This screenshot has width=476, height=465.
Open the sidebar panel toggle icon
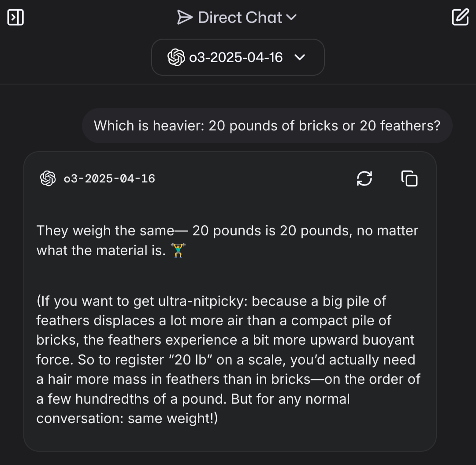point(15,17)
